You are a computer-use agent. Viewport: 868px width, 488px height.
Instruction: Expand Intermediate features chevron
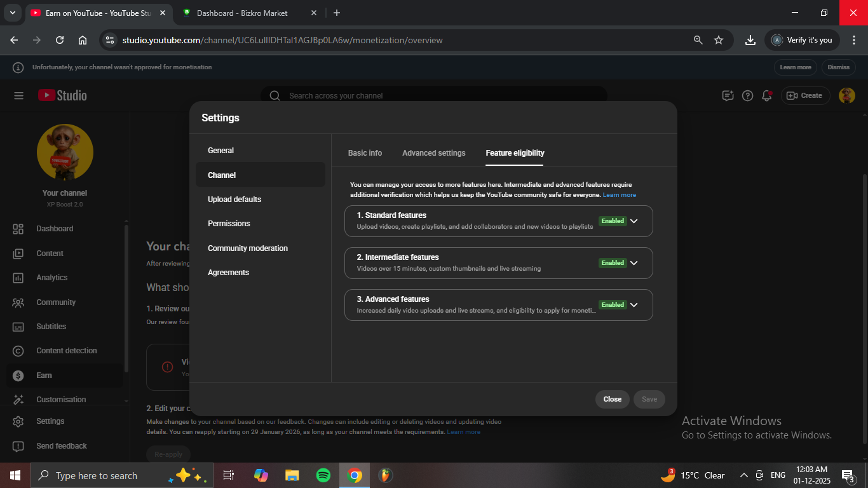click(x=634, y=263)
